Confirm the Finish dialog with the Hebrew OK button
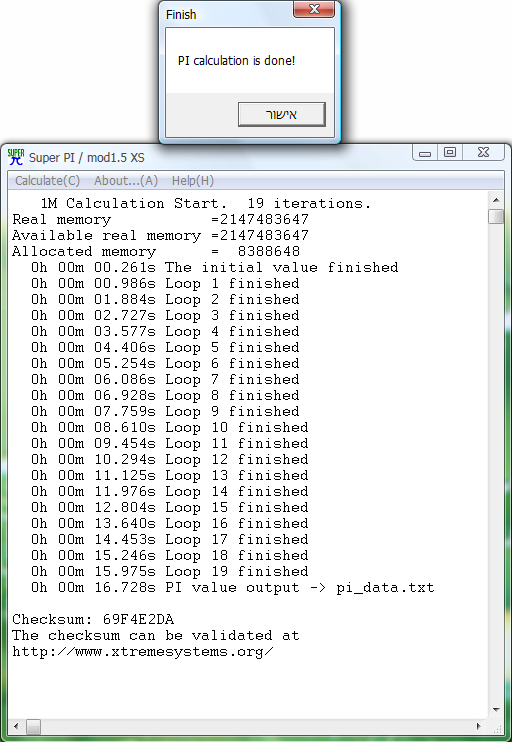Screen dimensions: 512x742 point(282,115)
